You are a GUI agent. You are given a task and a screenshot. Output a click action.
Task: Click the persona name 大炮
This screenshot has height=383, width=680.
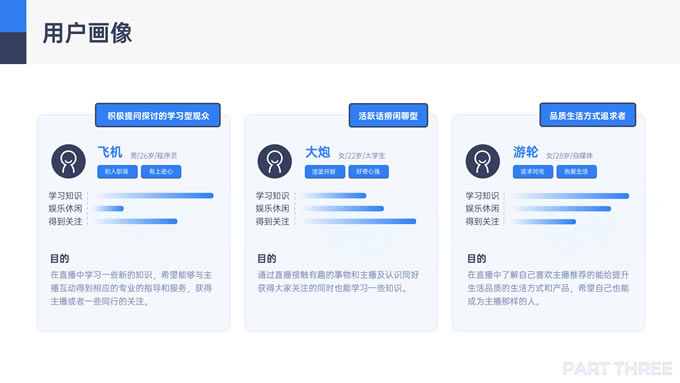point(317,152)
